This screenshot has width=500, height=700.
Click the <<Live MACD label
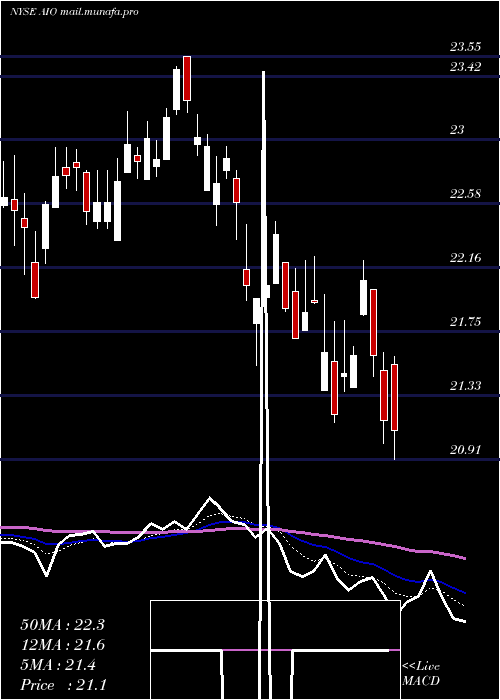[x=421, y=674]
